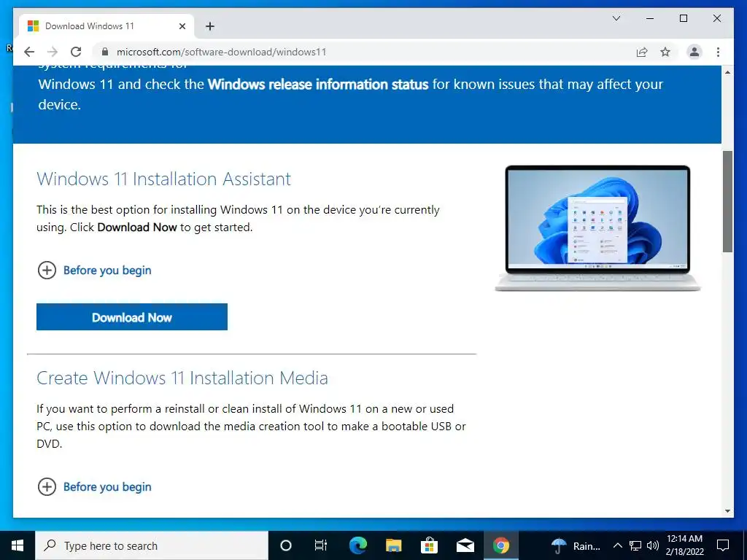
Task: Open the volume speaker icon
Action: pyautogui.click(x=653, y=545)
